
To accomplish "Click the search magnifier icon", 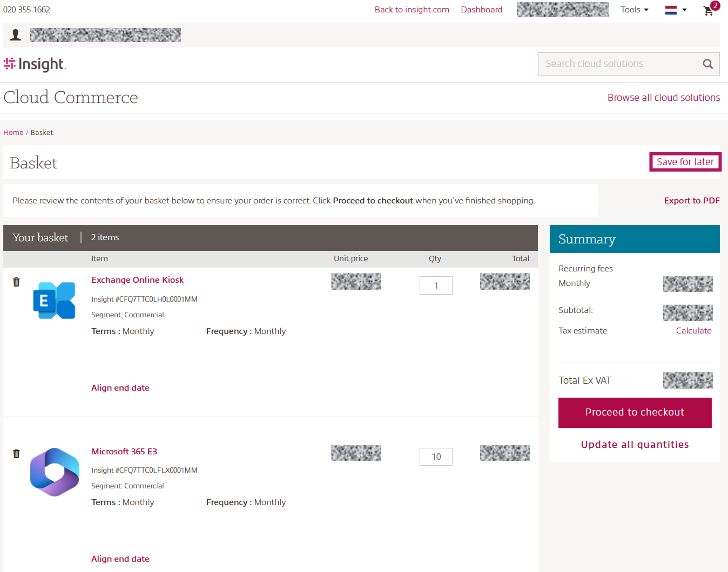I will [707, 64].
